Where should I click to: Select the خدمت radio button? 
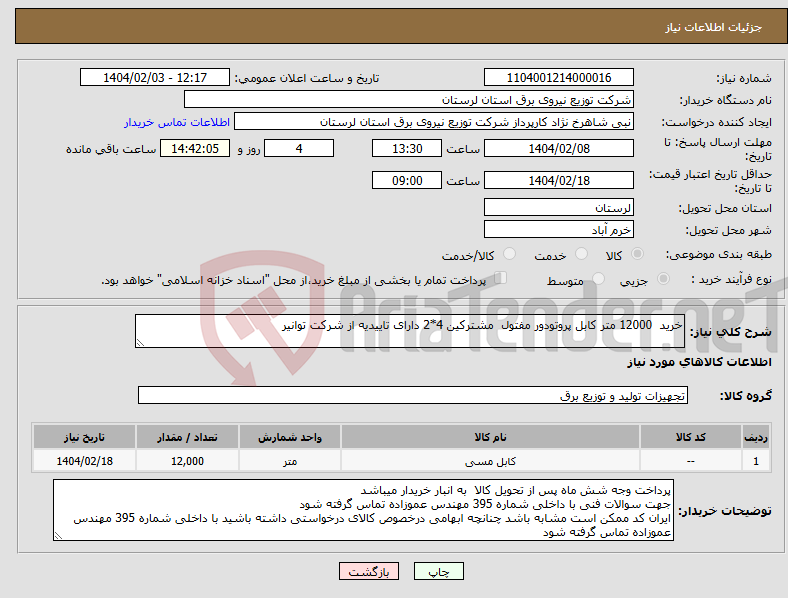(x=581, y=254)
